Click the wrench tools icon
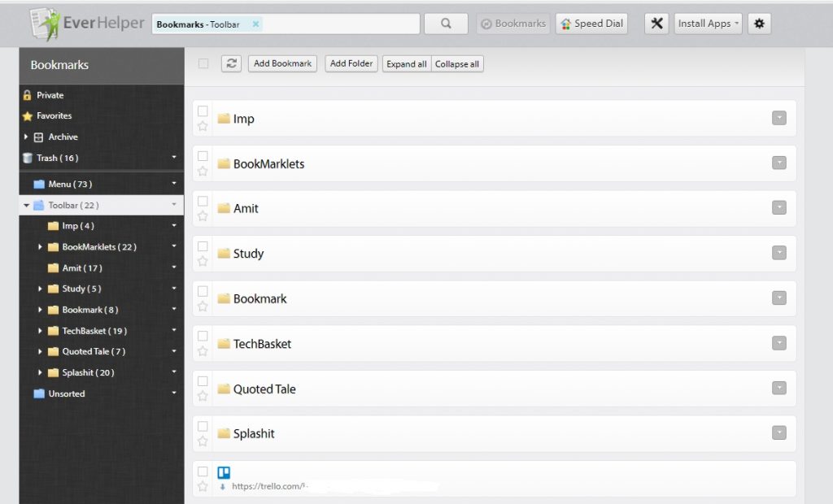Image resolution: width=833 pixels, height=504 pixels. point(656,24)
